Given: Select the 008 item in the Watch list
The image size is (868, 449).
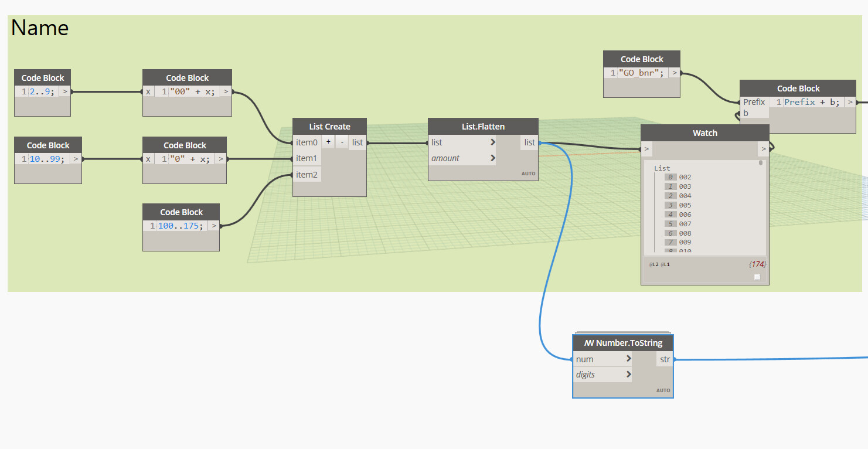Looking at the screenshot, I should coord(685,233).
